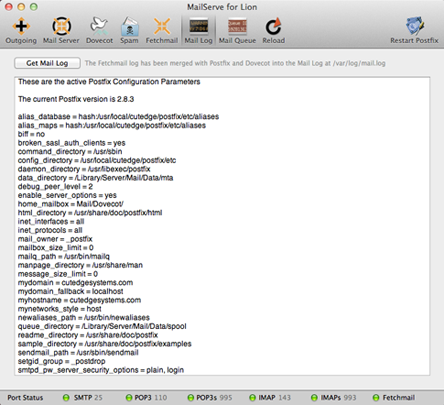The width and height of the screenshot is (444, 405).
Task: Click the mailq_path line
Action: click(x=64, y=256)
